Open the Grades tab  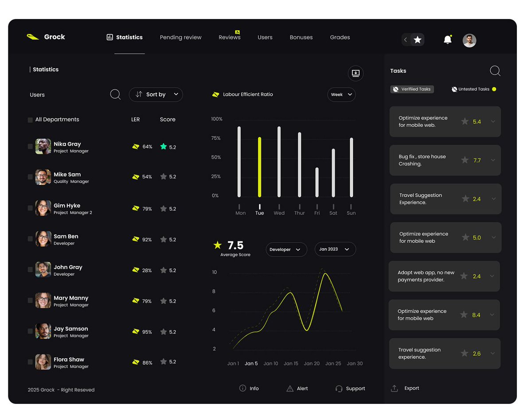tap(340, 37)
